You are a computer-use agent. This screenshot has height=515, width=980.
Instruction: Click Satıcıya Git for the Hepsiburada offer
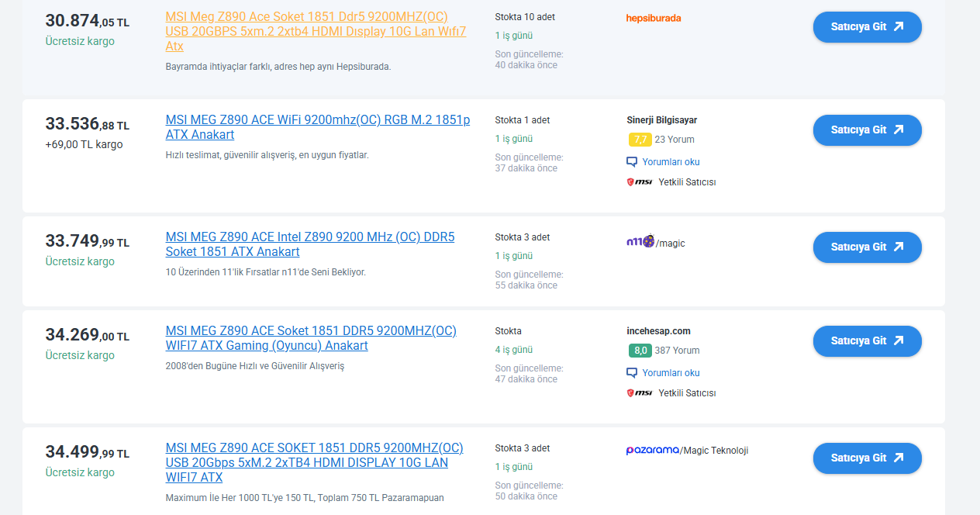click(x=867, y=26)
